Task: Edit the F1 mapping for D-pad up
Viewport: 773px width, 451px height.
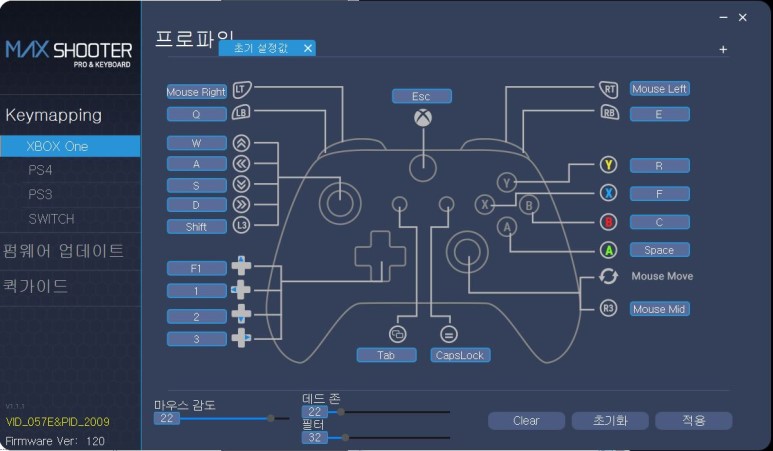Action: coord(196,269)
